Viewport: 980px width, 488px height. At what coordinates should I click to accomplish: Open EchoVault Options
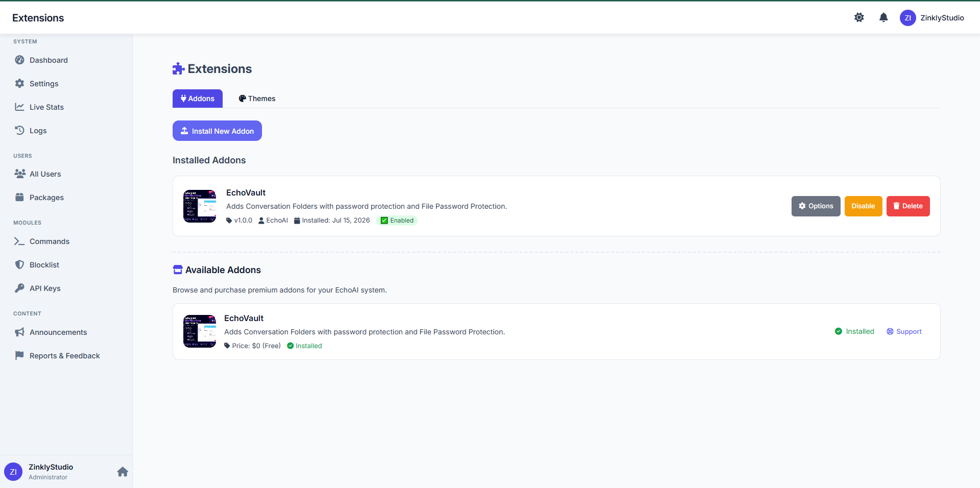click(816, 206)
